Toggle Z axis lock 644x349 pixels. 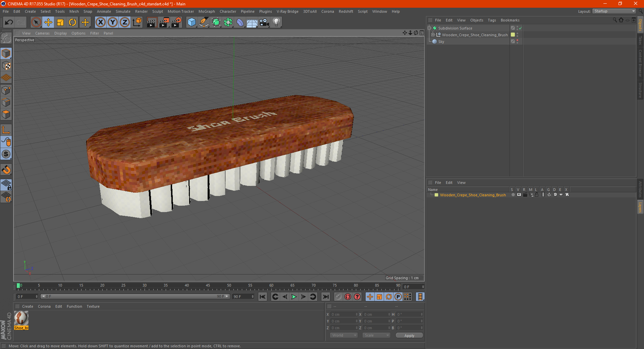coord(125,22)
